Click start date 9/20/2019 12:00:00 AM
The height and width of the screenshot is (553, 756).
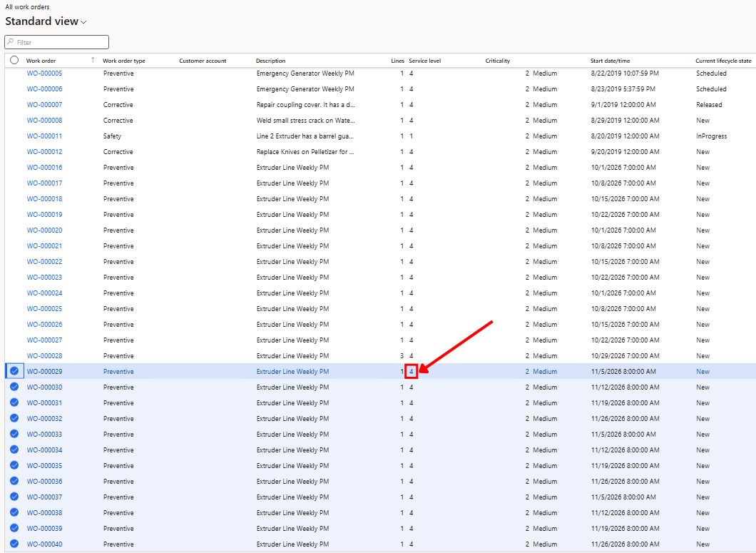click(x=625, y=151)
